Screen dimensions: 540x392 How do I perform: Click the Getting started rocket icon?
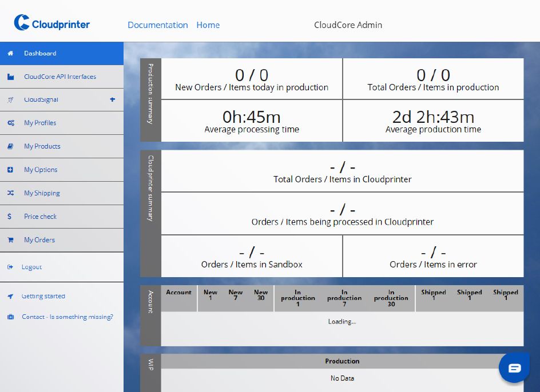(10, 297)
